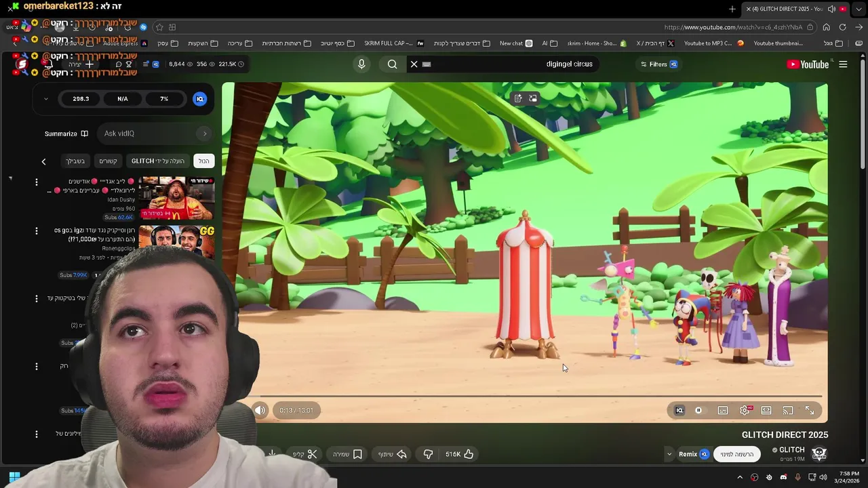The width and height of the screenshot is (868, 488).
Task: Click the blue vidIQ badge beside 7%
Action: (x=199, y=99)
